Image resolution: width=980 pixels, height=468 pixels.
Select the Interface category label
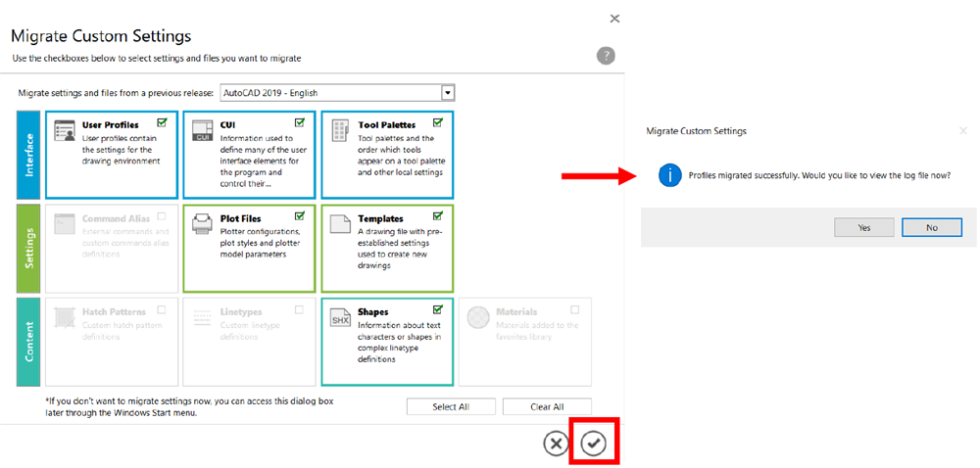pos(29,154)
